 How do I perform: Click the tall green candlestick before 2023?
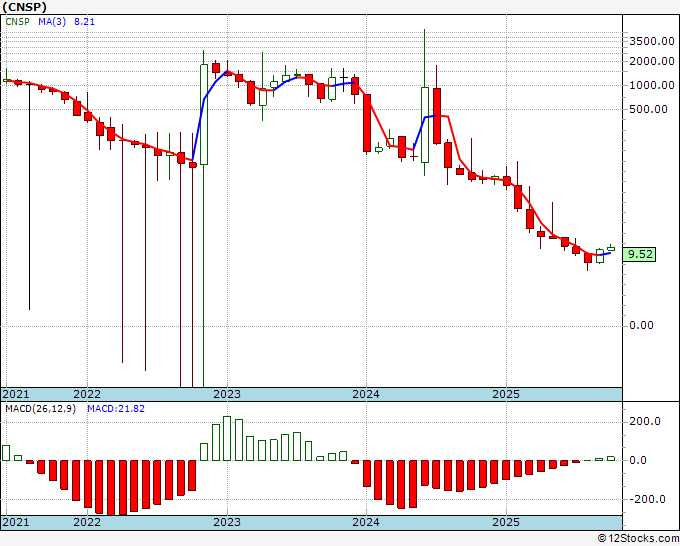(x=204, y=114)
